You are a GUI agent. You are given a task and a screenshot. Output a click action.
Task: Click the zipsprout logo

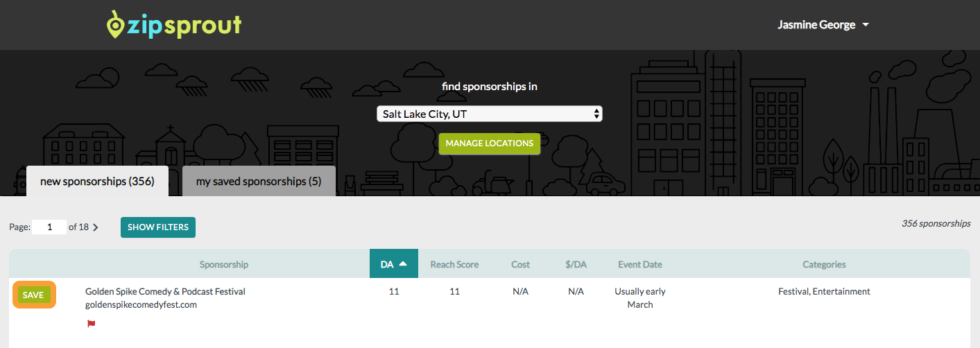point(173,25)
